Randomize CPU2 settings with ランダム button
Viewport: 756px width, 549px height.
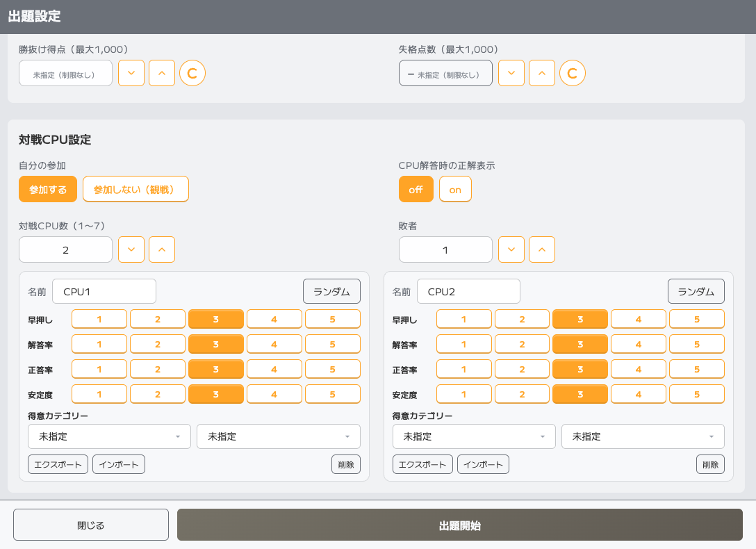(696, 291)
